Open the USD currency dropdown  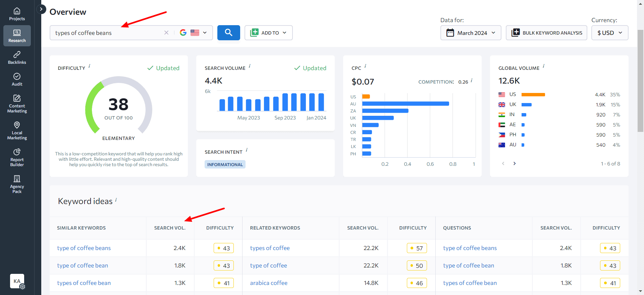tap(609, 33)
